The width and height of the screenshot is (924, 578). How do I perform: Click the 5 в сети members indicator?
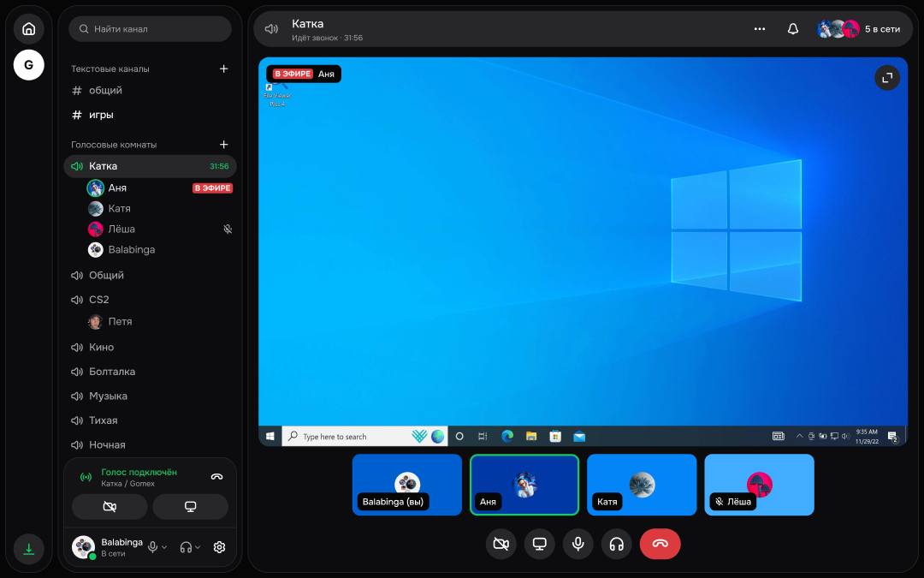[859, 29]
